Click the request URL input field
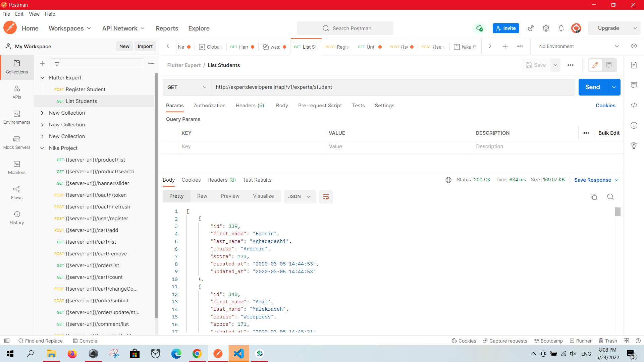 pos(393,87)
